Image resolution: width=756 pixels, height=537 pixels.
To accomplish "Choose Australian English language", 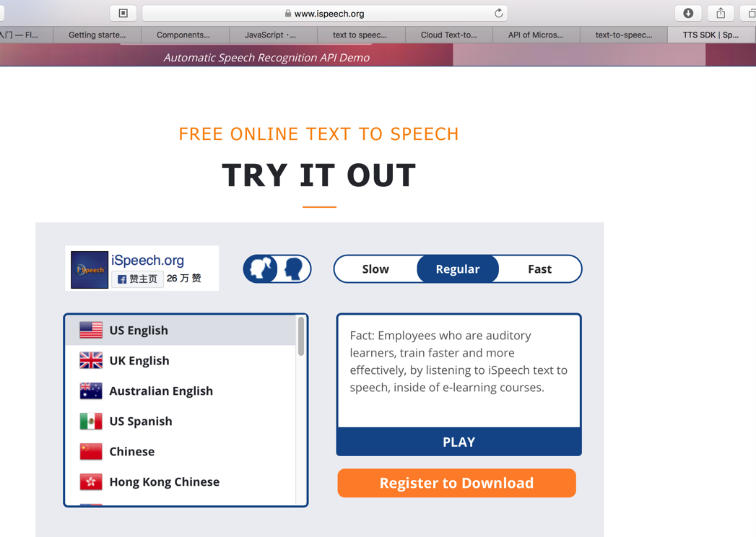I will (x=181, y=391).
